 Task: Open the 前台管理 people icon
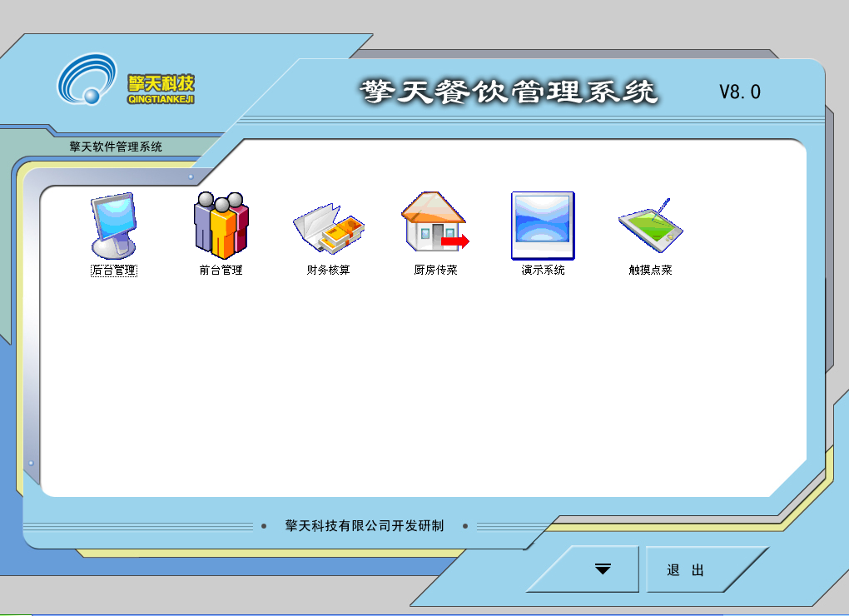[x=221, y=225]
